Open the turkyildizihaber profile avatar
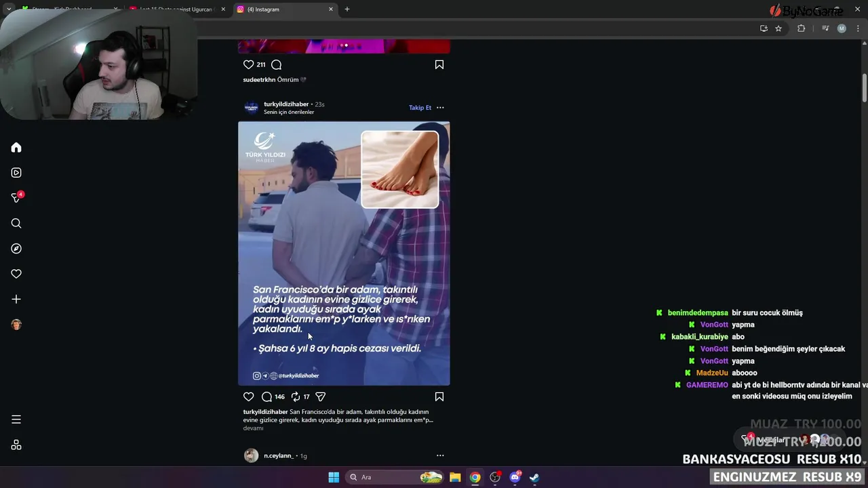The height and width of the screenshot is (488, 868). (252, 108)
